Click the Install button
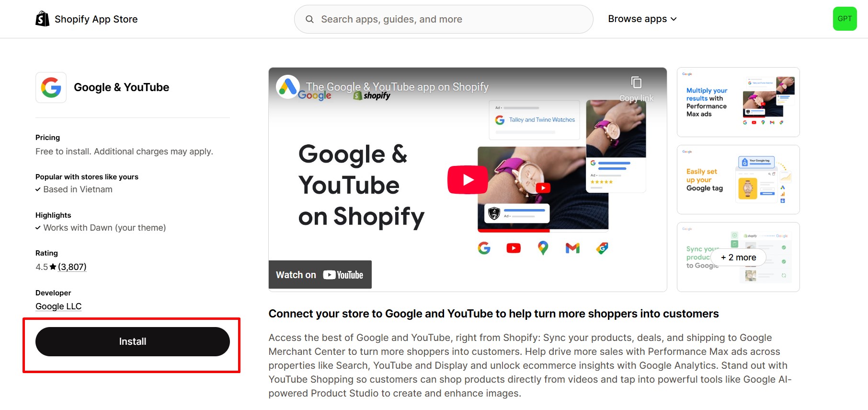The width and height of the screenshot is (868, 410). click(x=133, y=341)
